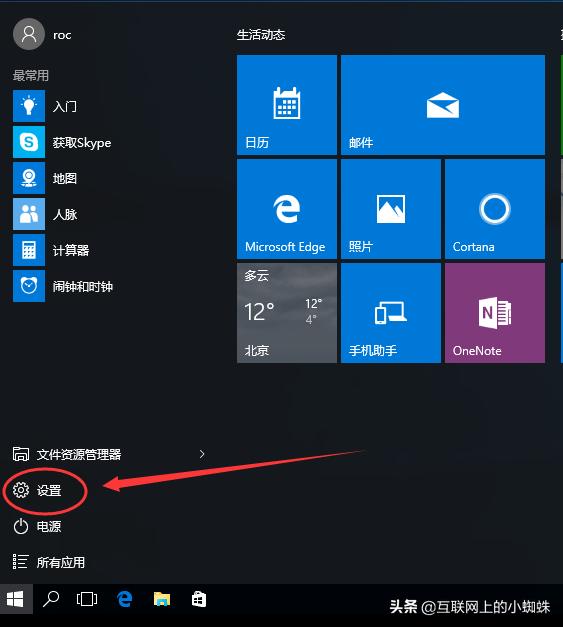Open the Store from the taskbar

[199, 599]
